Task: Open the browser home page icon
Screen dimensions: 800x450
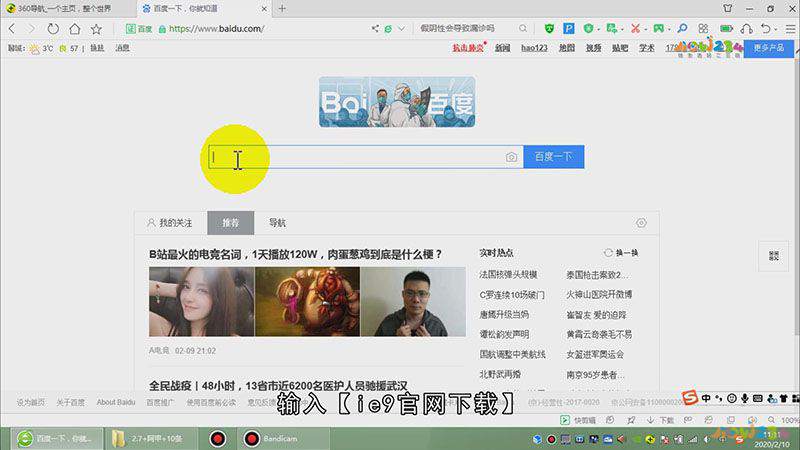Action: (74, 29)
